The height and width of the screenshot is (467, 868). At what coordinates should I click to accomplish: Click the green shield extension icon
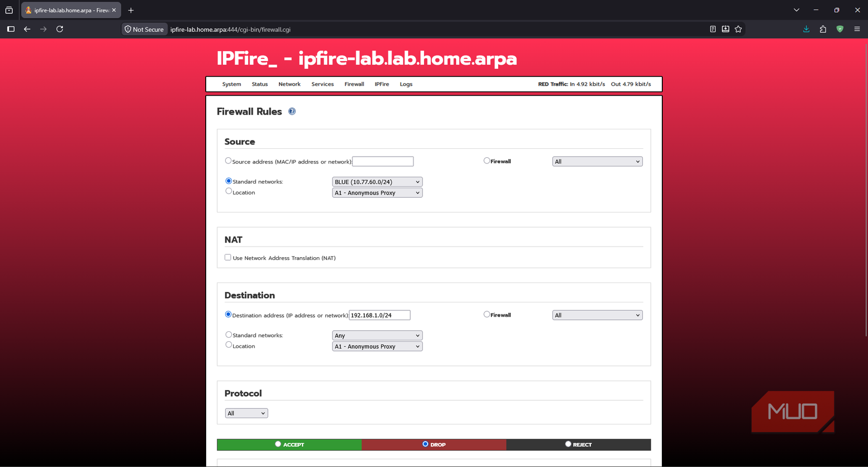[840, 29]
